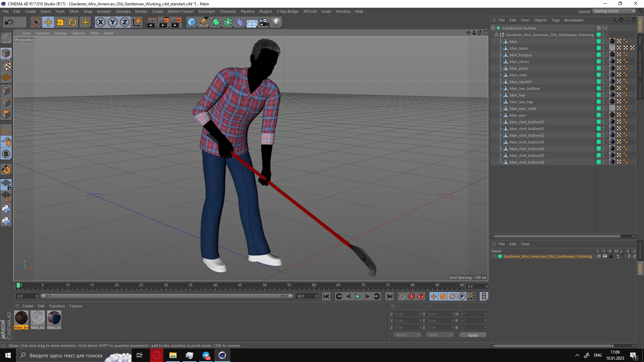The image size is (644, 362).
Task: Open the Layout dropdown Startup (User)
Action: point(614,11)
